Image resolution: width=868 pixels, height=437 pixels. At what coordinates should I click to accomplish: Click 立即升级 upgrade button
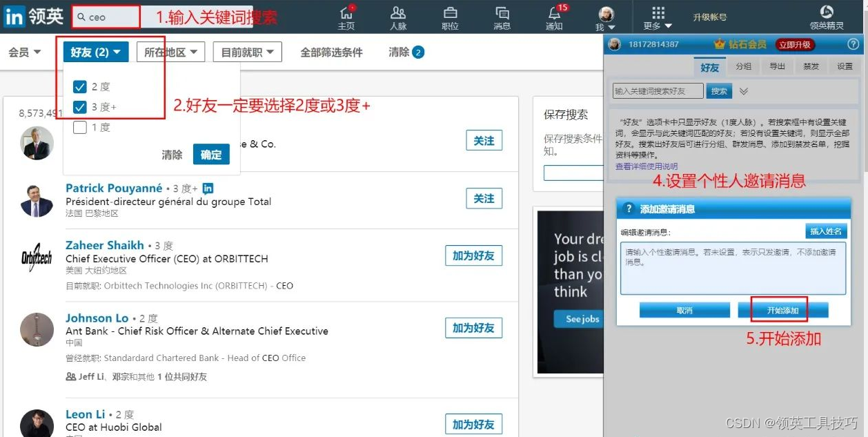tap(795, 44)
